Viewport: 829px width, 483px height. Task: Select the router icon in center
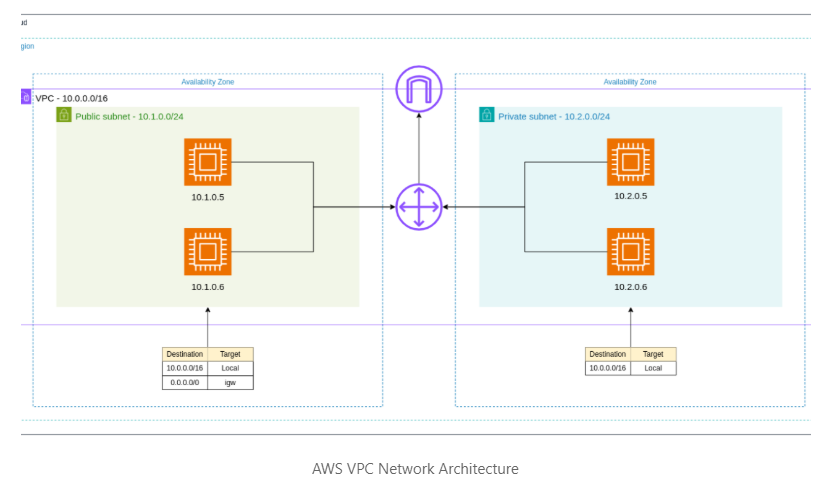(x=419, y=207)
